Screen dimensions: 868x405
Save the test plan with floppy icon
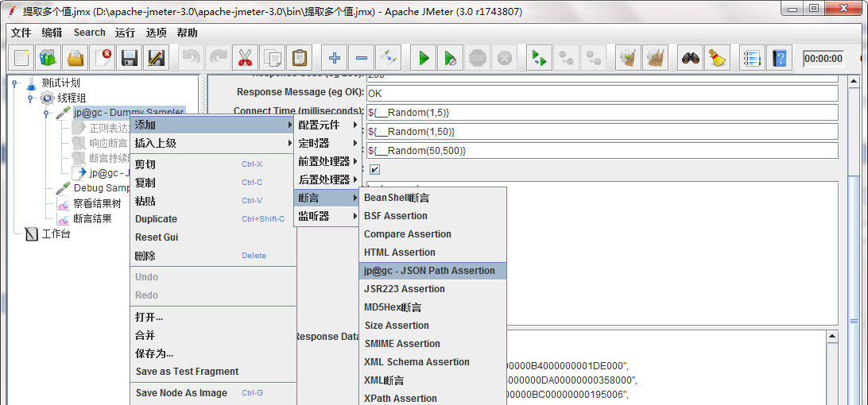[x=130, y=57]
